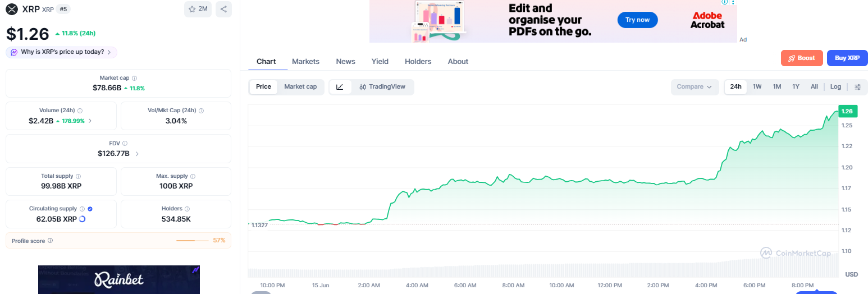
Task: Click the 100B XRP max supply value
Action: click(176, 186)
